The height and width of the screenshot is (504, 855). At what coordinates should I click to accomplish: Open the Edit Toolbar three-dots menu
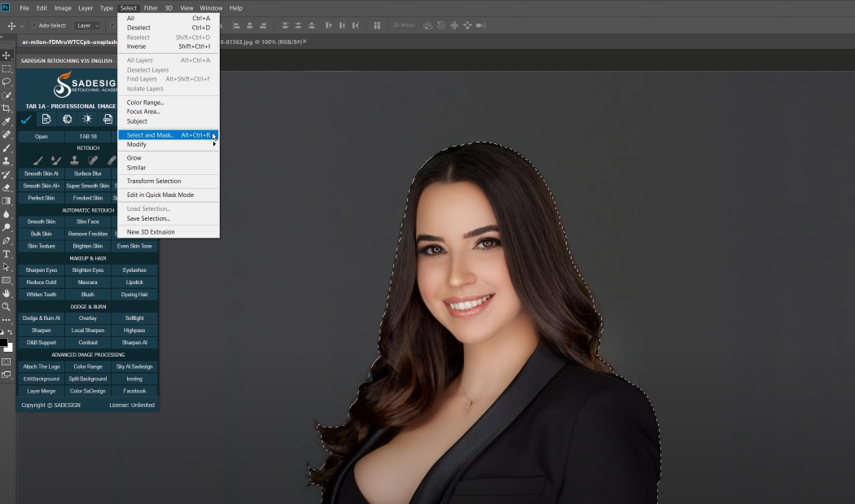click(x=7, y=320)
